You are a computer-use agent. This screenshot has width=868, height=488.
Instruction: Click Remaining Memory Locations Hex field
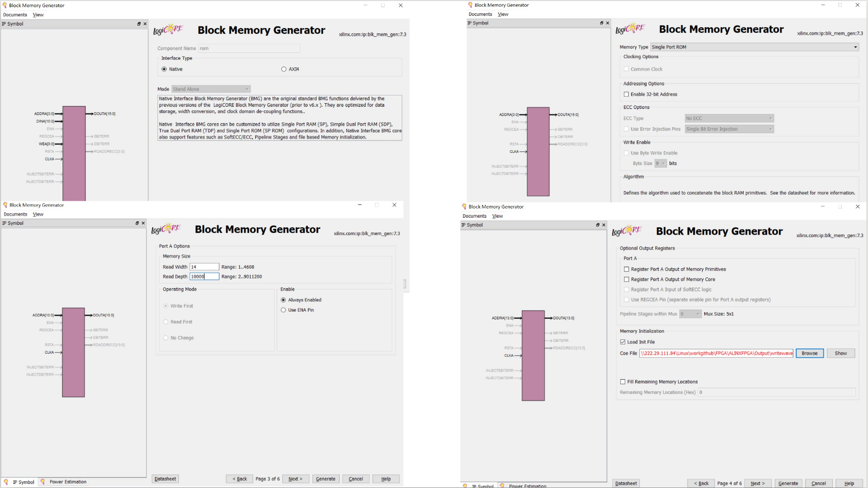(777, 392)
